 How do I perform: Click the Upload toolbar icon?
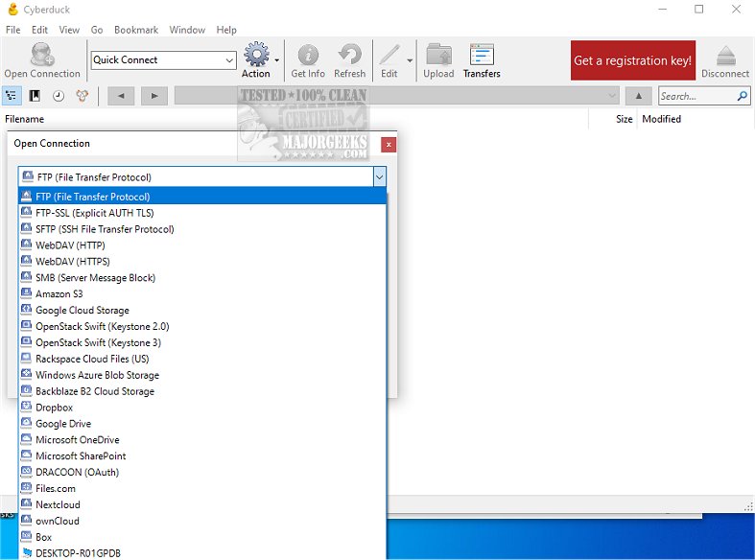coord(438,54)
